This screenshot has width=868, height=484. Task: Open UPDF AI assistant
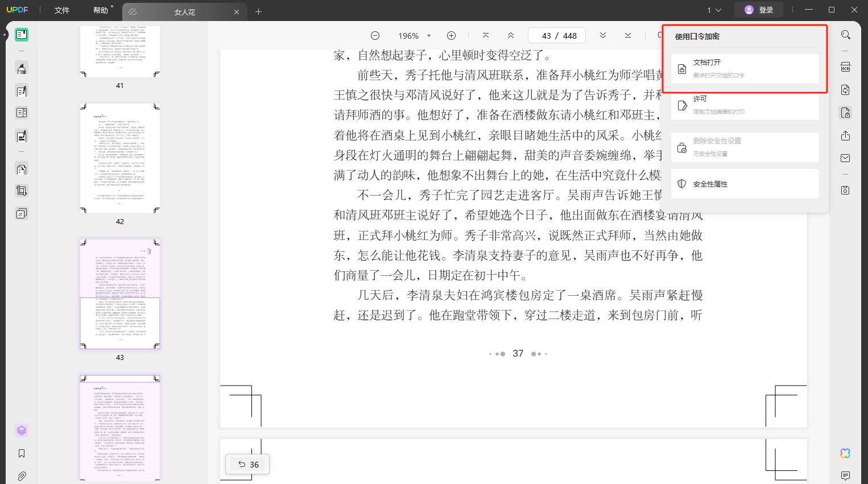[846, 453]
